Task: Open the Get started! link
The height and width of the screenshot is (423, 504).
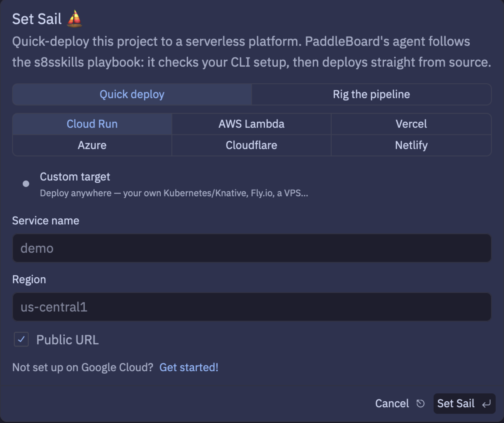Action: click(x=189, y=367)
